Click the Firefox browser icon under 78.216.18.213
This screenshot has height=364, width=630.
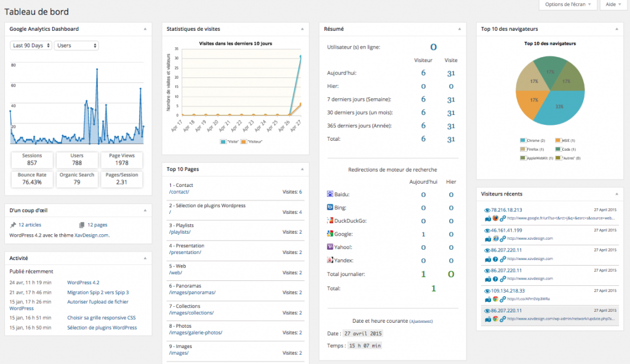click(495, 218)
